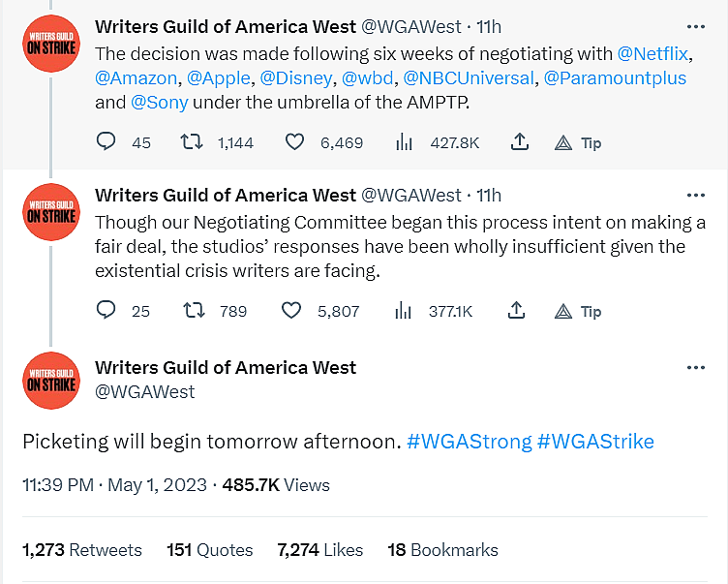
Task: Share the tweet about the Negotiating Committee
Action: [517, 311]
